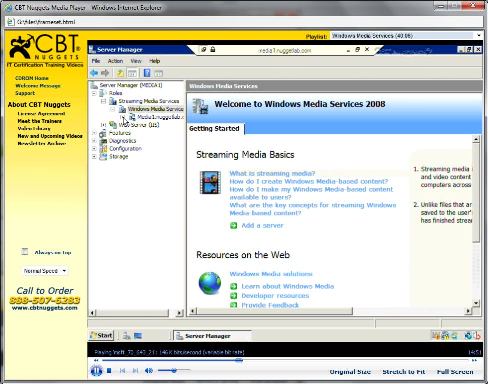Click the Diagnostics node icon

103,141
